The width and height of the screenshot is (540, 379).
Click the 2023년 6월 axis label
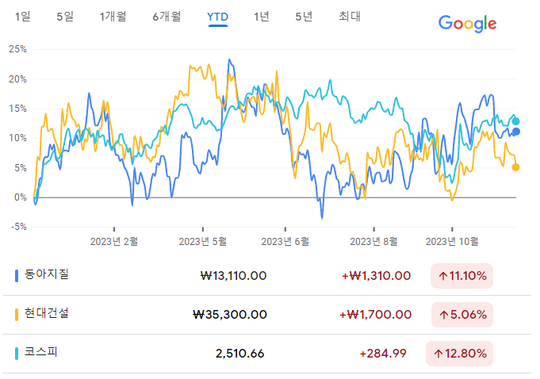[285, 242]
